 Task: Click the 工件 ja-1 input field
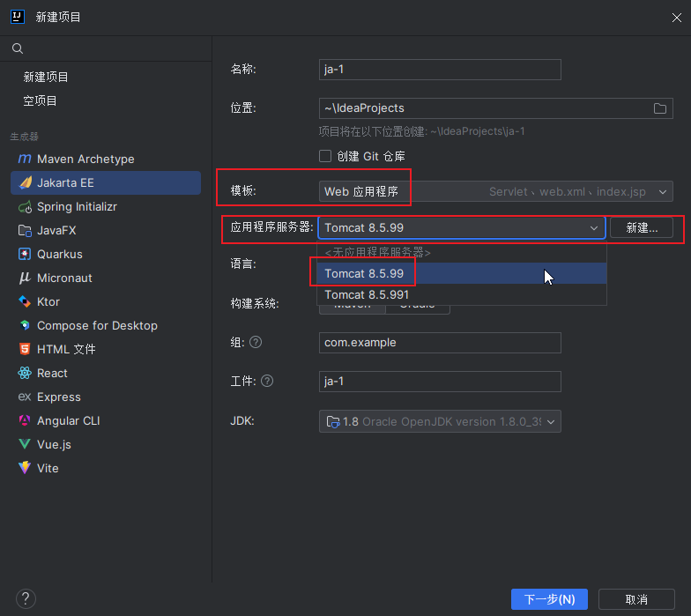coord(440,381)
